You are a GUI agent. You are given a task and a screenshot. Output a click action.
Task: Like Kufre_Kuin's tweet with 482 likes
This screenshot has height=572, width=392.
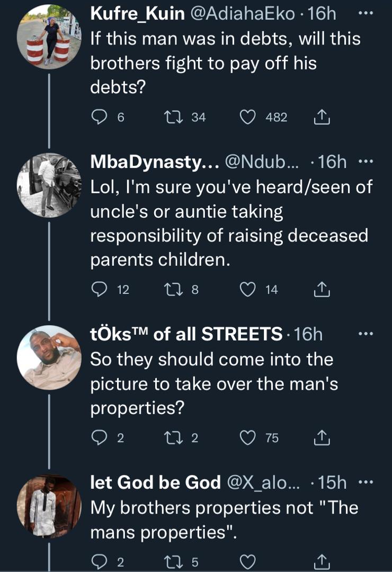248,117
